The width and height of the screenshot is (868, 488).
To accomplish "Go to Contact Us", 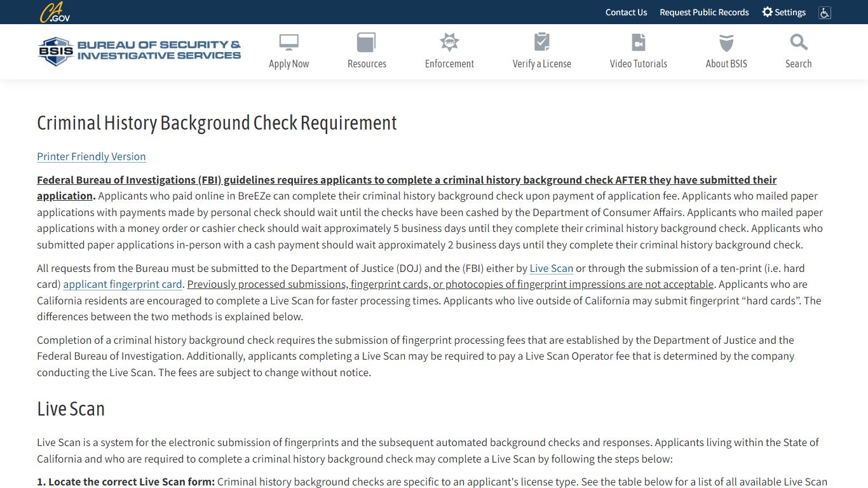I will coord(626,12).
